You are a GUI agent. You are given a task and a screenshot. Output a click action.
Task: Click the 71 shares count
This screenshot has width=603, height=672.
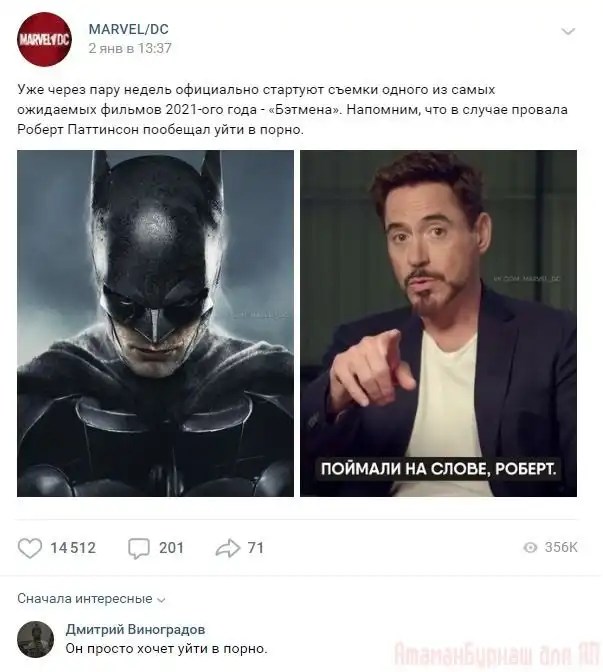click(255, 548)
